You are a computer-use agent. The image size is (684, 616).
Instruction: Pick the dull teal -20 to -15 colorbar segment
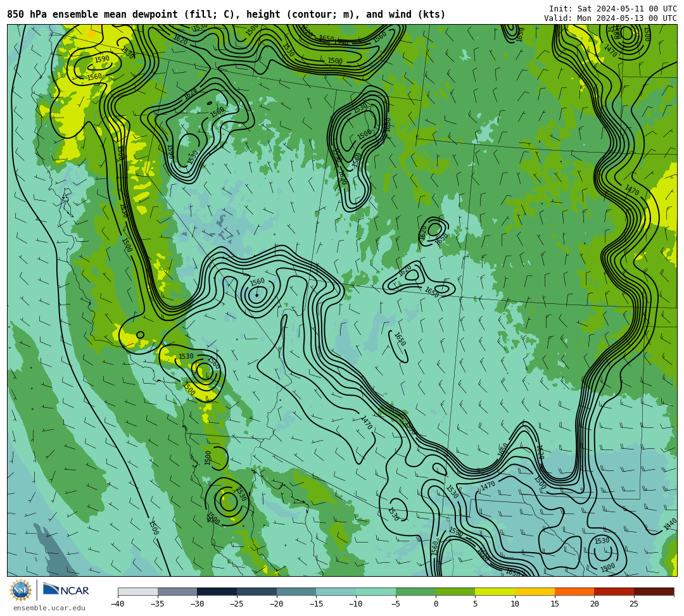point(296,591)
